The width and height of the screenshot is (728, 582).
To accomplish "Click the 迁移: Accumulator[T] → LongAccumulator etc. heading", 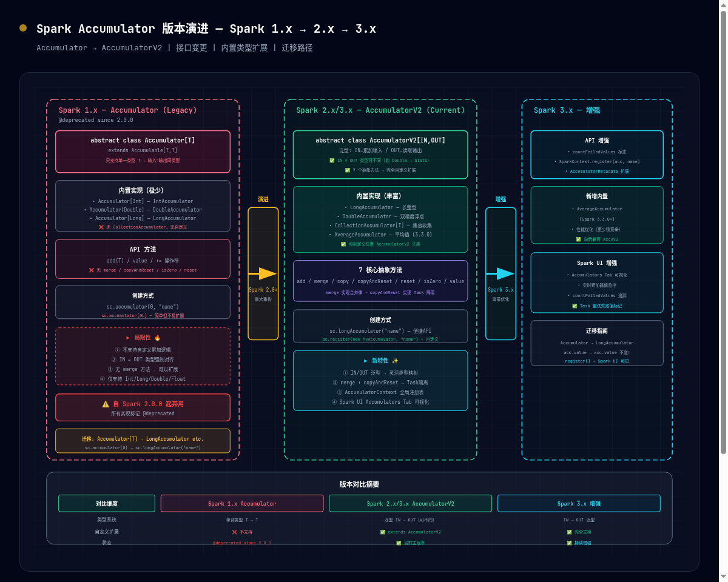I will [143, 439].
